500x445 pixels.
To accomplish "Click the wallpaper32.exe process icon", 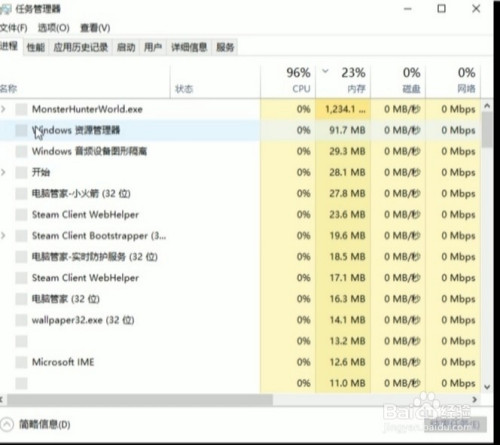I will pos(21,320).
